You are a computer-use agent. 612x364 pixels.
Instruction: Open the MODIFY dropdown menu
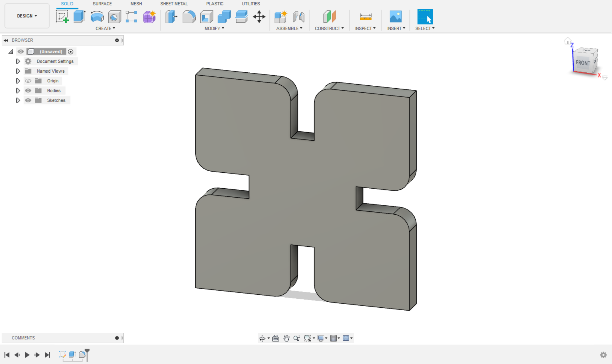tap(214, 28)
